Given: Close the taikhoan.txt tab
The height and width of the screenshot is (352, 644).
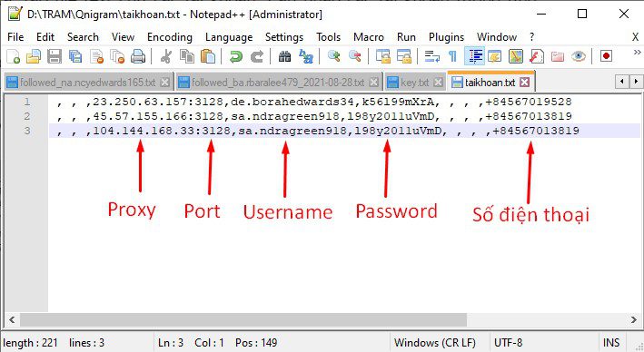Looking at the screenshot, I should tap(524, 83).
